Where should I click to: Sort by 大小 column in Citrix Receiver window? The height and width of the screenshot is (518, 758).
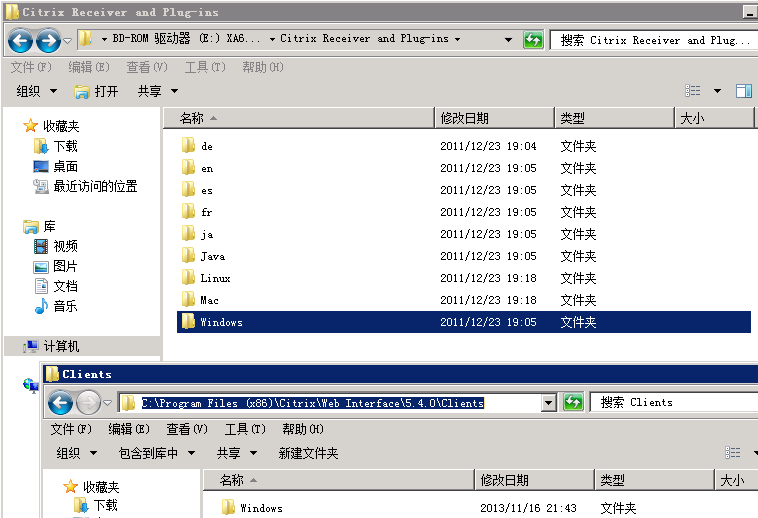(x=714, y=118)
